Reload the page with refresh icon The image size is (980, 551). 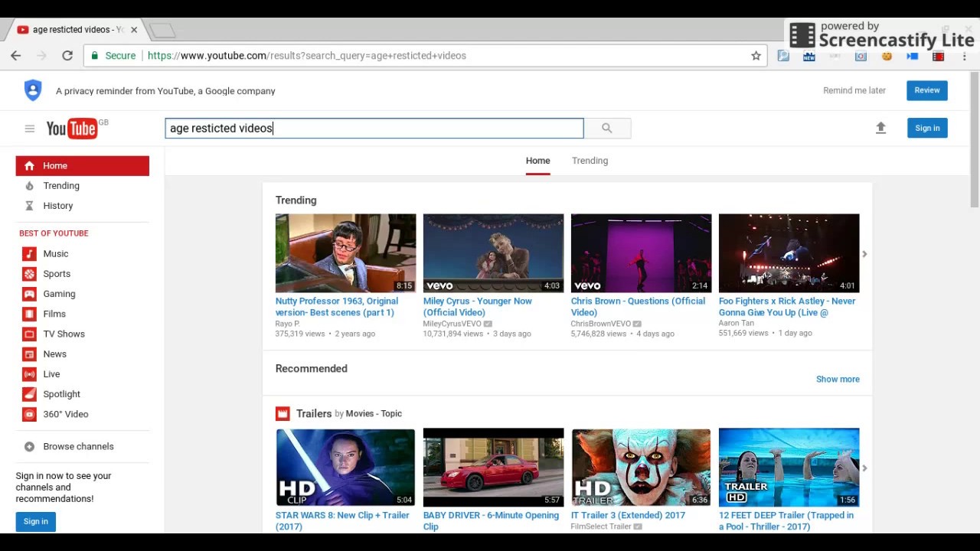tap(67, 55)
